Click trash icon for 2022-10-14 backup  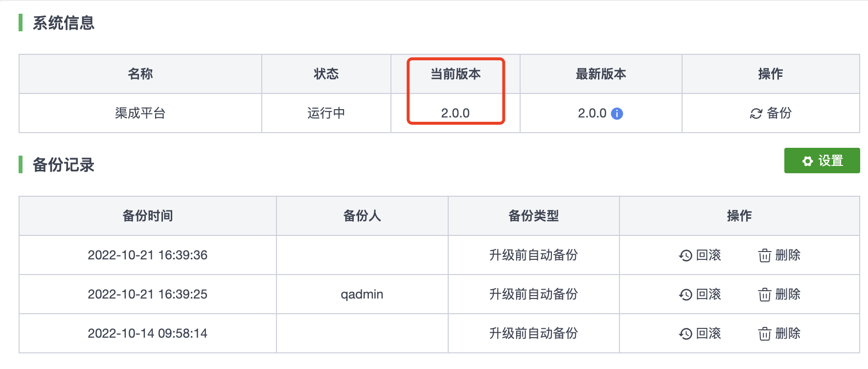[x=764, y=334]
